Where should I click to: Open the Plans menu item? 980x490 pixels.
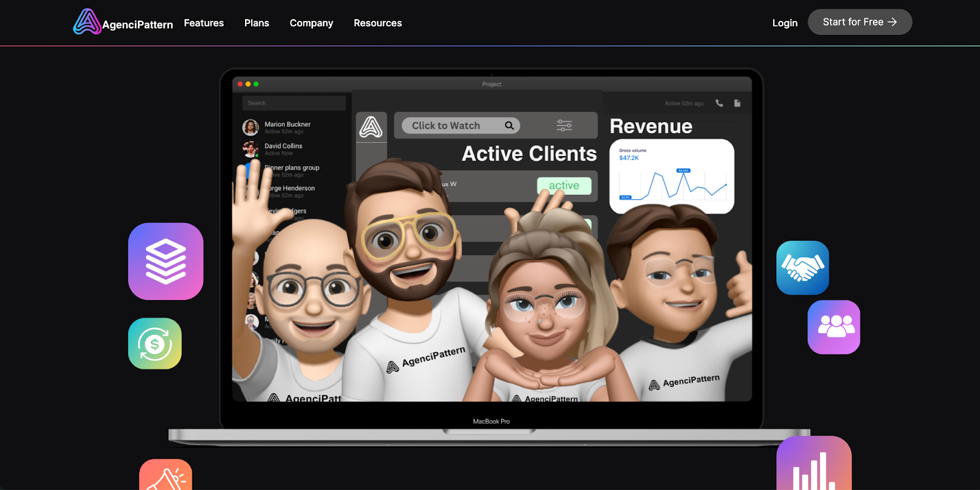[x=257, y=23]
